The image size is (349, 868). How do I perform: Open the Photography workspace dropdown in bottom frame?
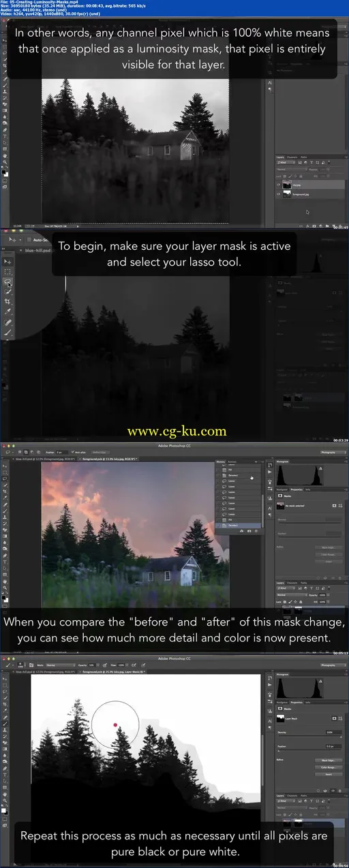(333, 665)
